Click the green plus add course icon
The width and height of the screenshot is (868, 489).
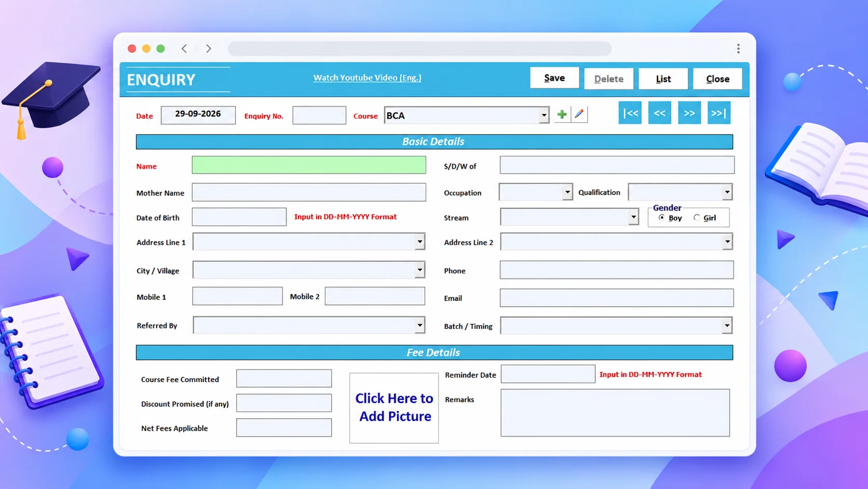562,114
